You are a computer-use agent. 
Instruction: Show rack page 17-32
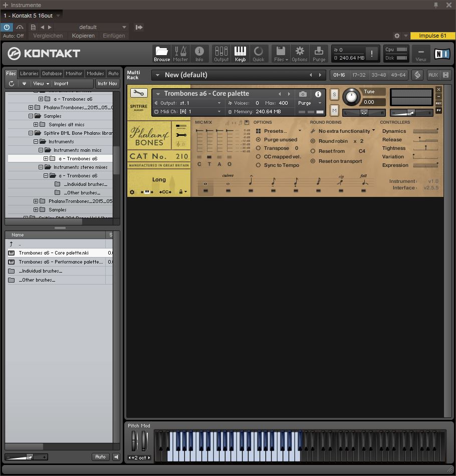[359, 75]
